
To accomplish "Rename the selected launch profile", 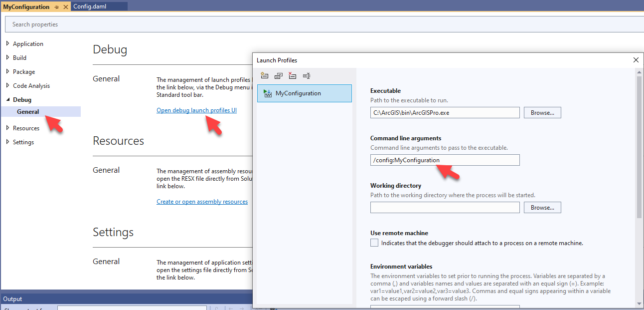I will [306, 76].
